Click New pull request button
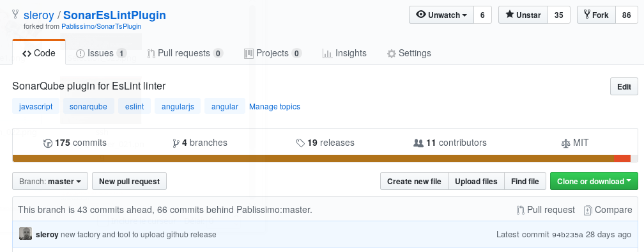Screen dimensions: 644x252 129,181
